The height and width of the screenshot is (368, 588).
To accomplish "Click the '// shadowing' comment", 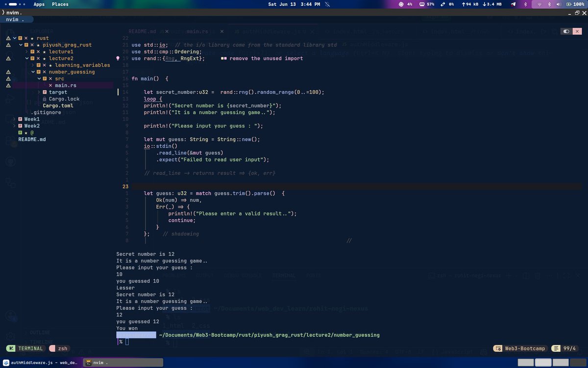I will (x=181, y=234).
